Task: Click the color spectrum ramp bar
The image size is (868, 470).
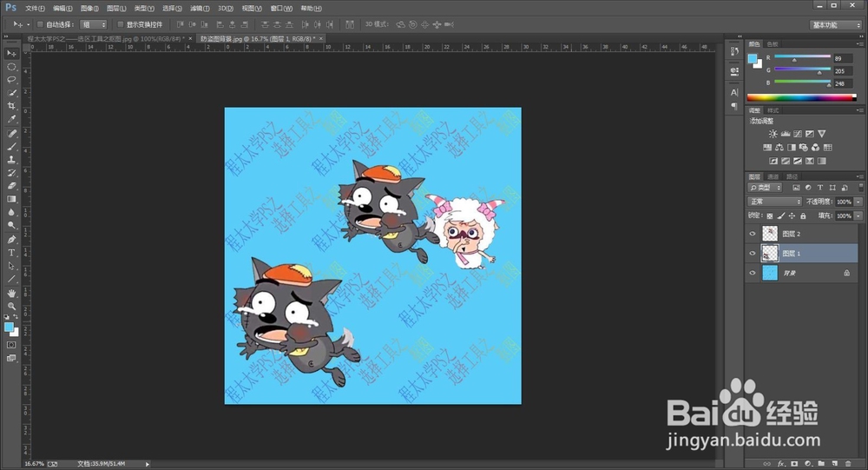Action: click(x=799, y=97)
